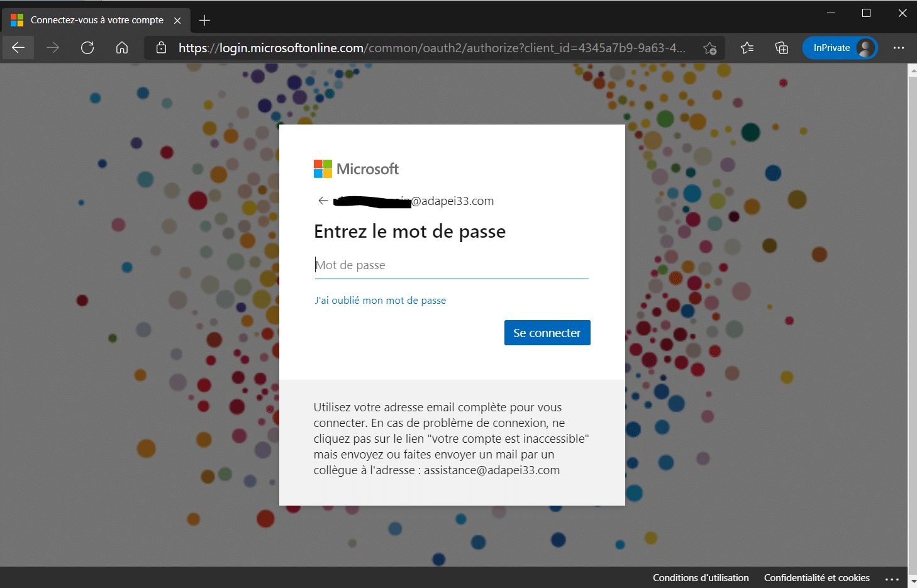Click the address bar URL

pos(431,48)
